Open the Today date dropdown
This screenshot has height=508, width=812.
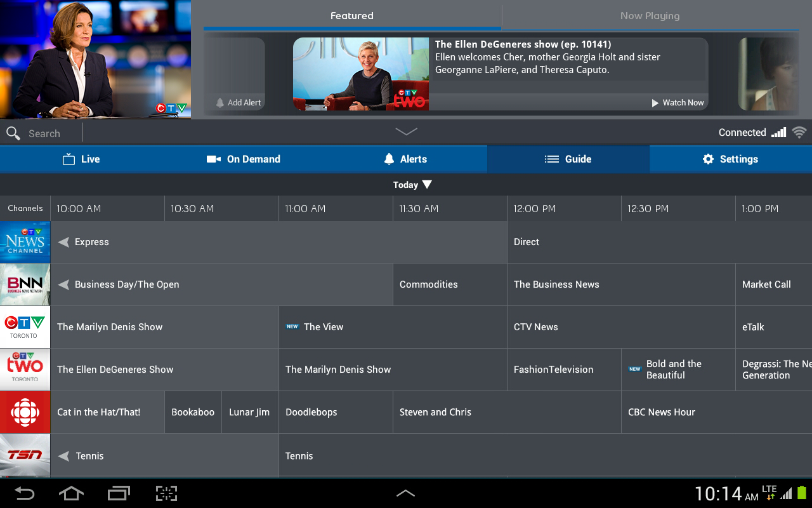pyautogui.click(x=412, y=185)
